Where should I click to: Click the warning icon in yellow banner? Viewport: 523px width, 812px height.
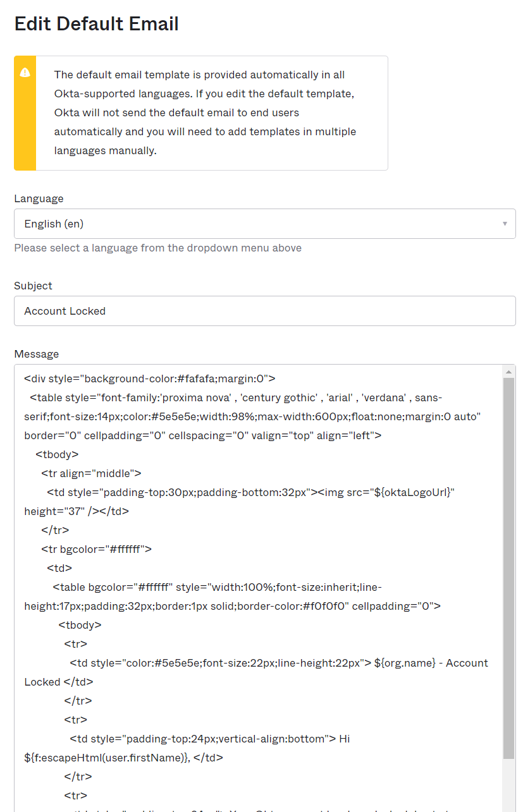coord(25,72)
